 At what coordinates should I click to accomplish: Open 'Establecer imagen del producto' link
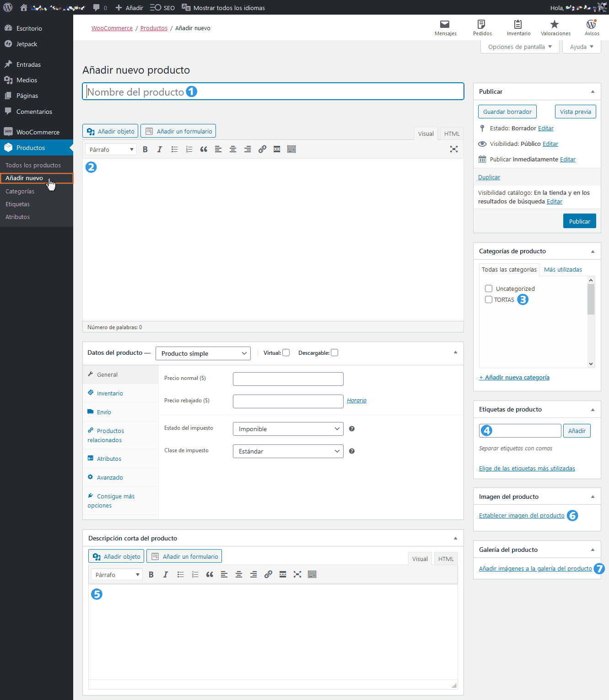(x=521, y=515)
